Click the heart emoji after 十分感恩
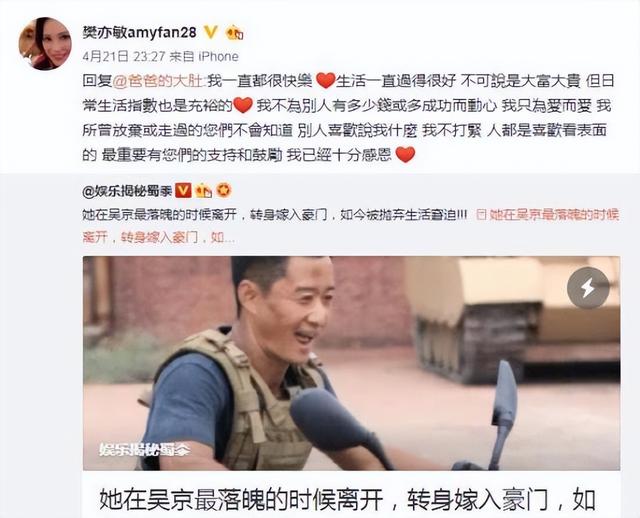 pos(405,154)
